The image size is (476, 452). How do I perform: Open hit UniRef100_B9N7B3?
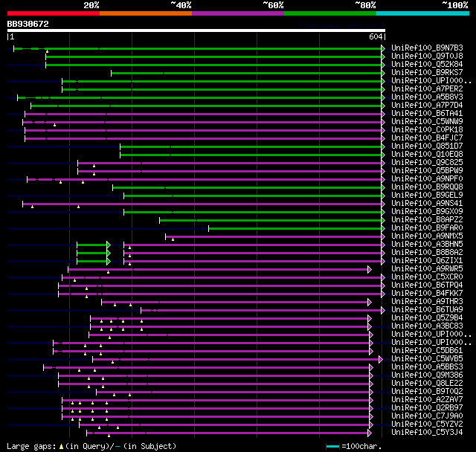(427, 48)
